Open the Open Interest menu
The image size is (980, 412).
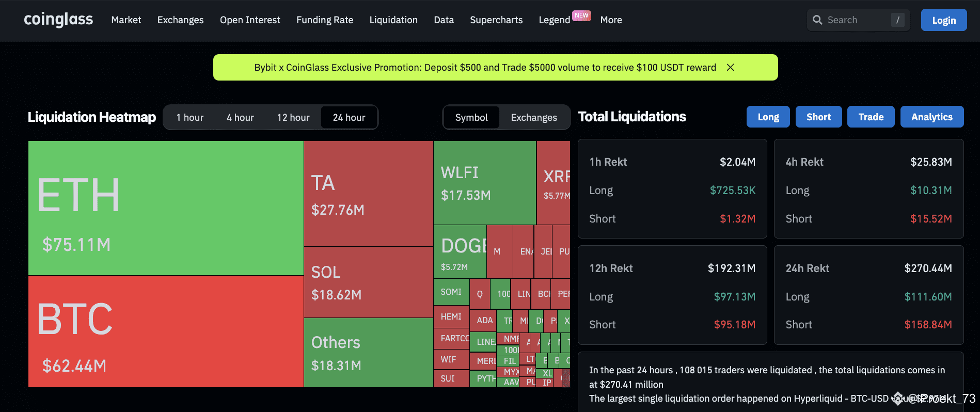pos(250,20)
